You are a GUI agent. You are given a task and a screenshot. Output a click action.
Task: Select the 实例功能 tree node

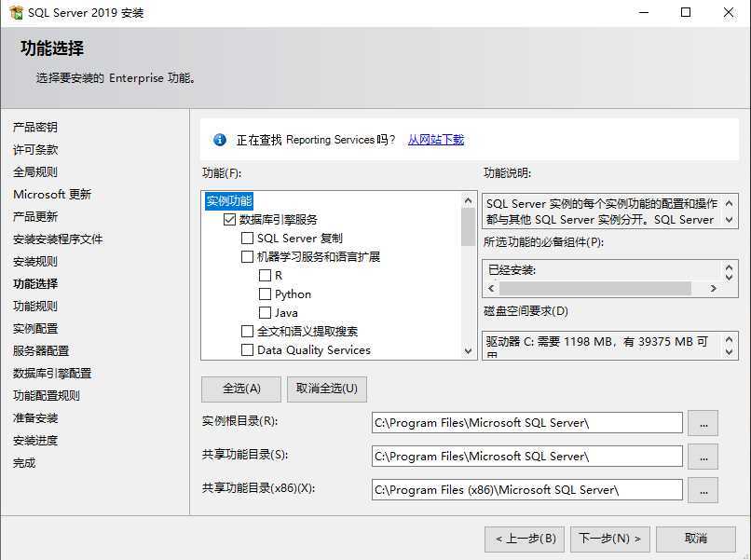(x=229, y=200)
